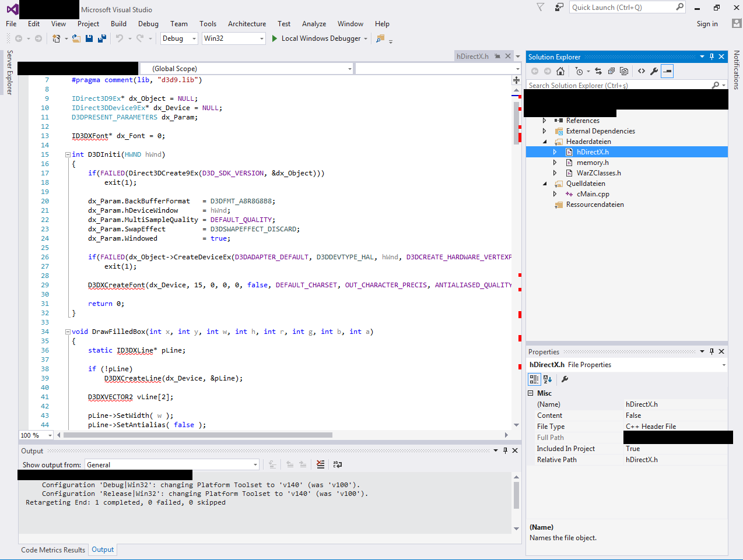The width and height of the screenshot is (743, 560).
Task: Collapse the Headerdateien folder
Action: (545, 142)
